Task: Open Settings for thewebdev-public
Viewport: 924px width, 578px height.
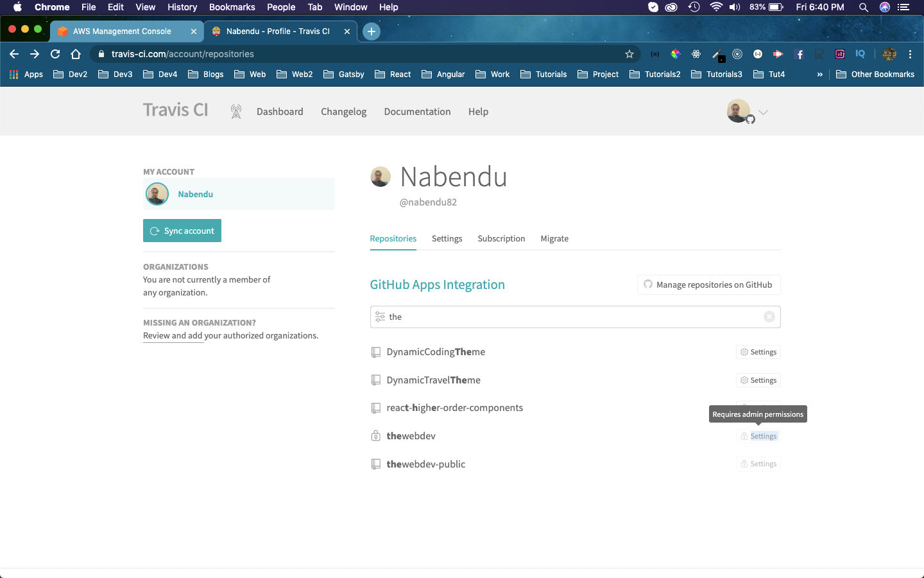Action: point(758,464)
